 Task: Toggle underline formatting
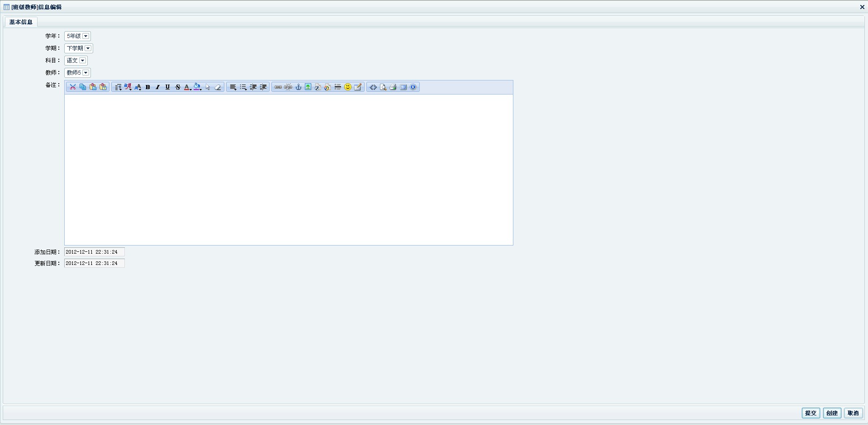[x=168, y=87]
